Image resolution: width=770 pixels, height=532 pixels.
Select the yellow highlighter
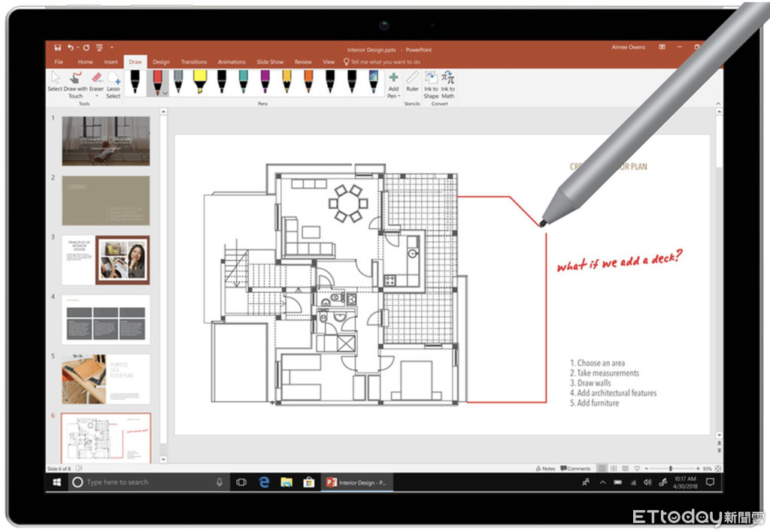click(x=200, y=81)
